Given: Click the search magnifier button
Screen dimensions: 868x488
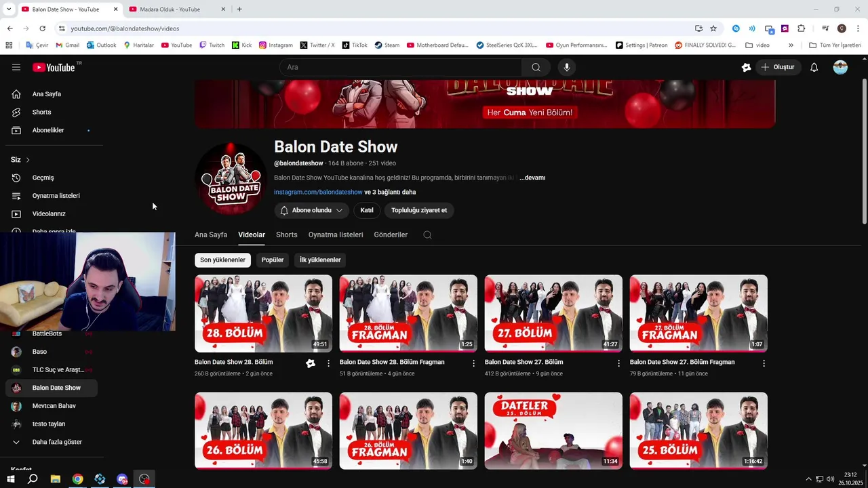Looking at the screenshot, I should click(536, 67).
